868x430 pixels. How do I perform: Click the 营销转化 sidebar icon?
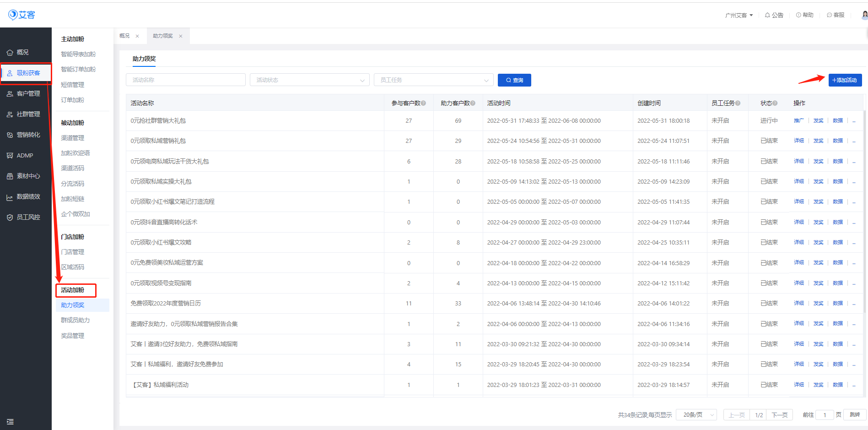[x=10, y=135]
